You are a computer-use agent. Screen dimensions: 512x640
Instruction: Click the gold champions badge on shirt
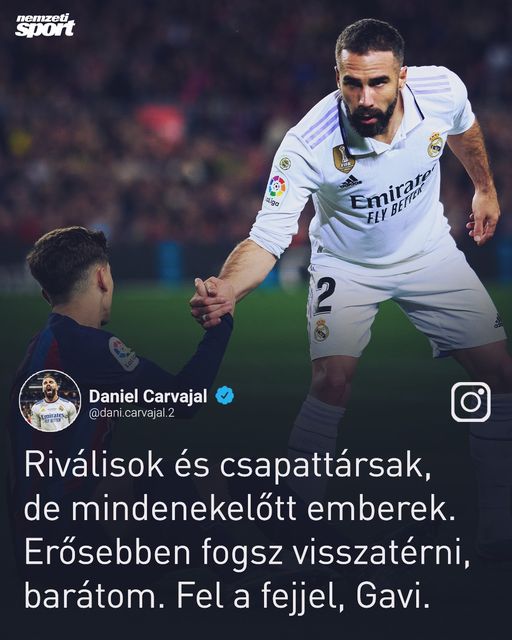click(x=343, y=159)
